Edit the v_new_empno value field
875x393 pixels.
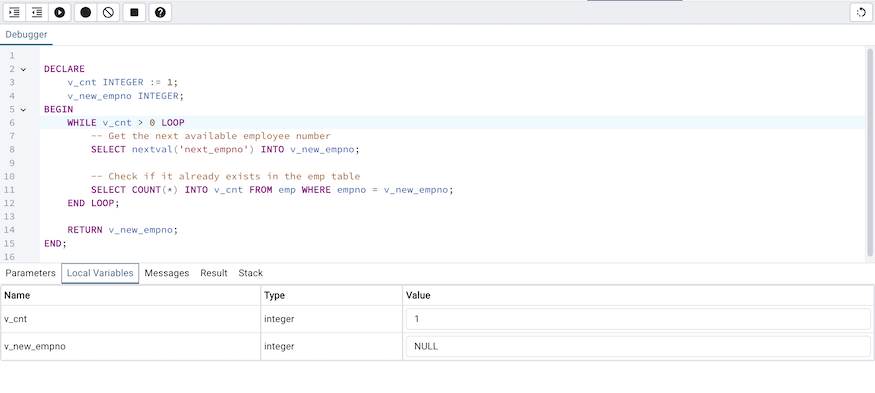(638, 346)
